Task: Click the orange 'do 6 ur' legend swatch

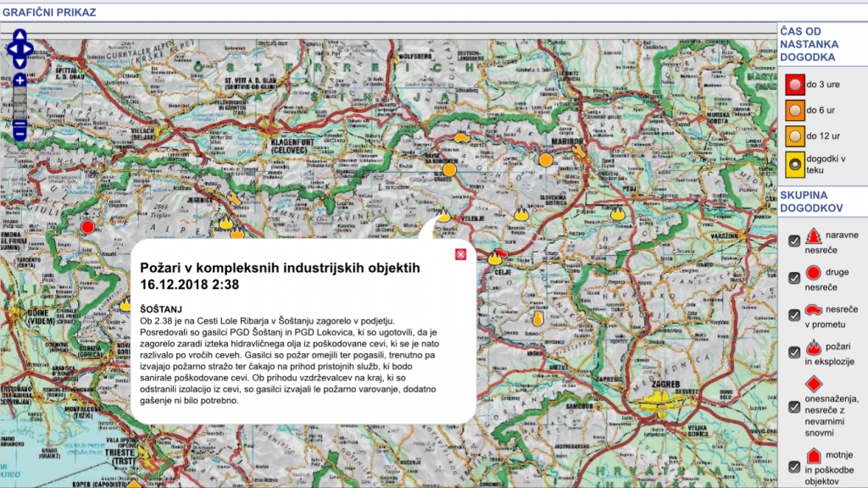Action: click(x=795, y=110)
